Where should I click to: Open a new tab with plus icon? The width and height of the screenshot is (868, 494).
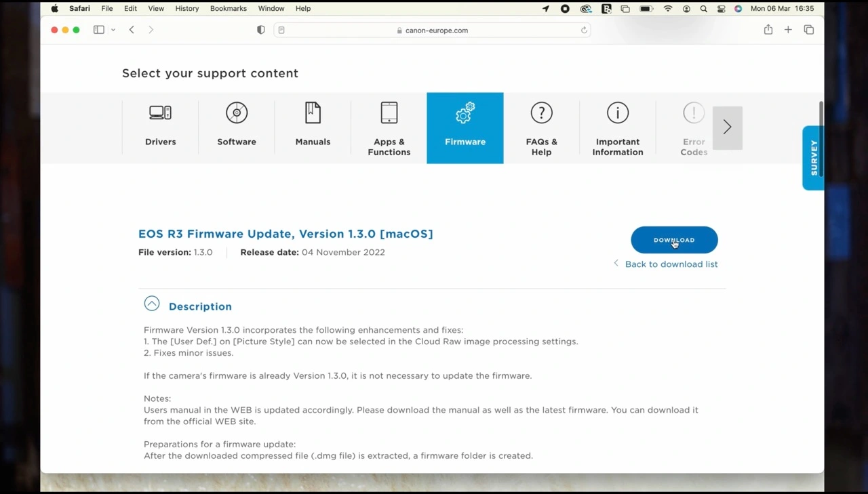pos(788,30)
